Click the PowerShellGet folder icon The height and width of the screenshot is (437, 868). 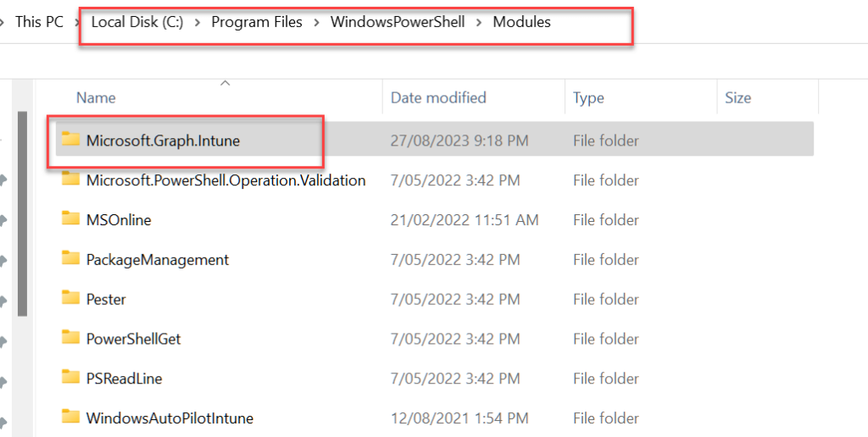(x=70, y=338)
